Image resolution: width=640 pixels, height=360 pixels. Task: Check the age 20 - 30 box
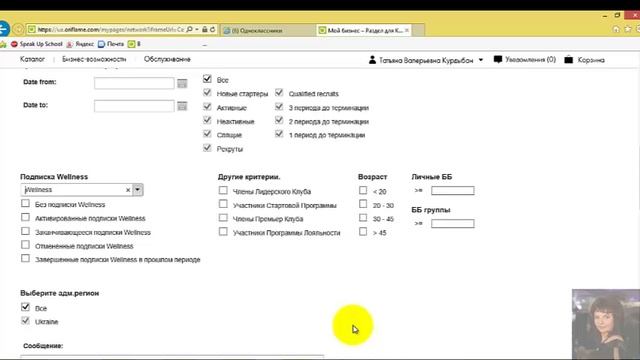pyautogui.click(x=363, y=204)
